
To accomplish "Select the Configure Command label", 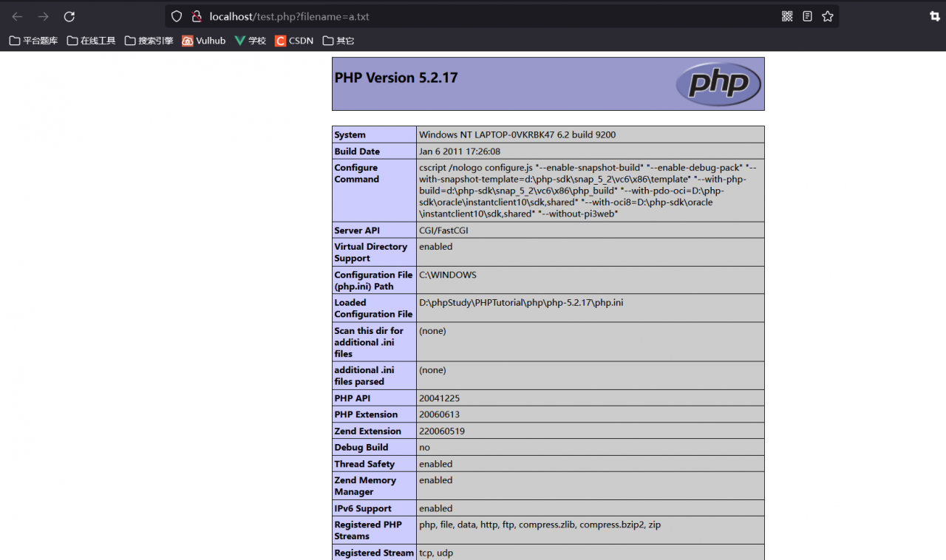I will click(356, 174).
